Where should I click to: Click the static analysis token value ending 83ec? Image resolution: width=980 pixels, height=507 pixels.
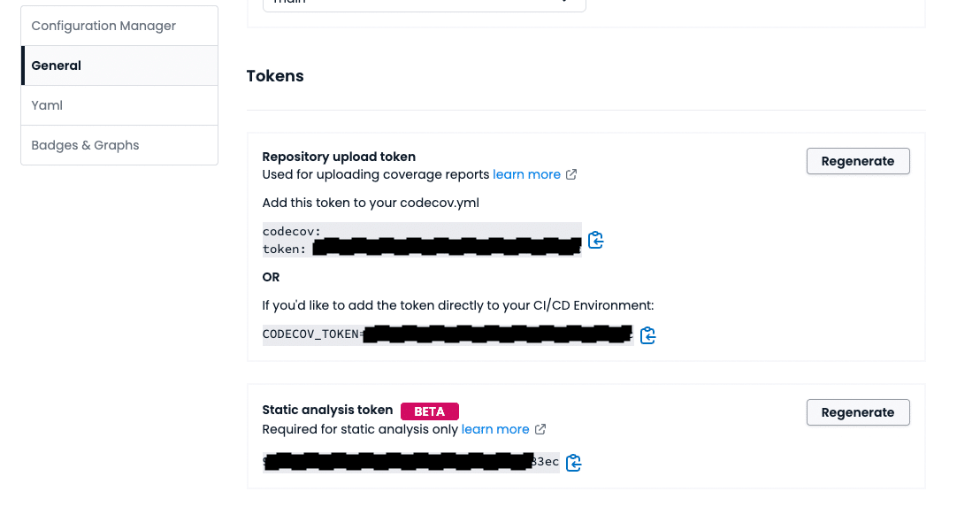411,462
